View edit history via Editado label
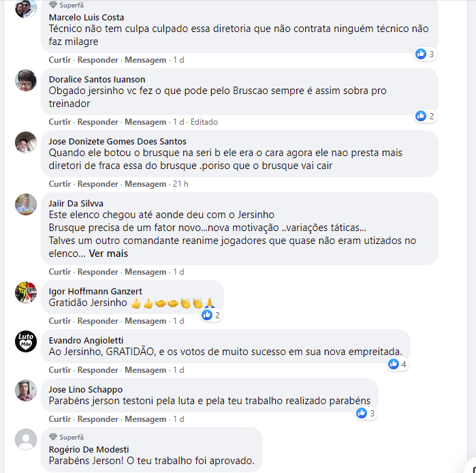476x473 pixels. (204, 122)
